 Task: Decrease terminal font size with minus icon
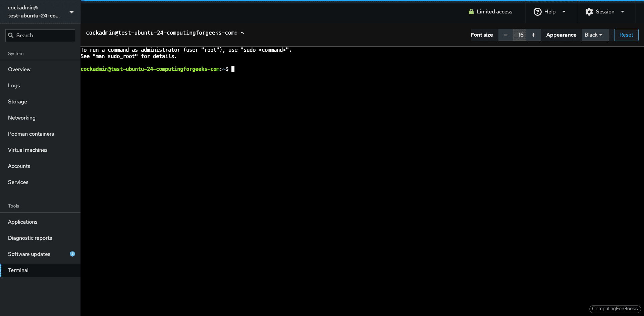pyautogui.click(x=505, y=35)
